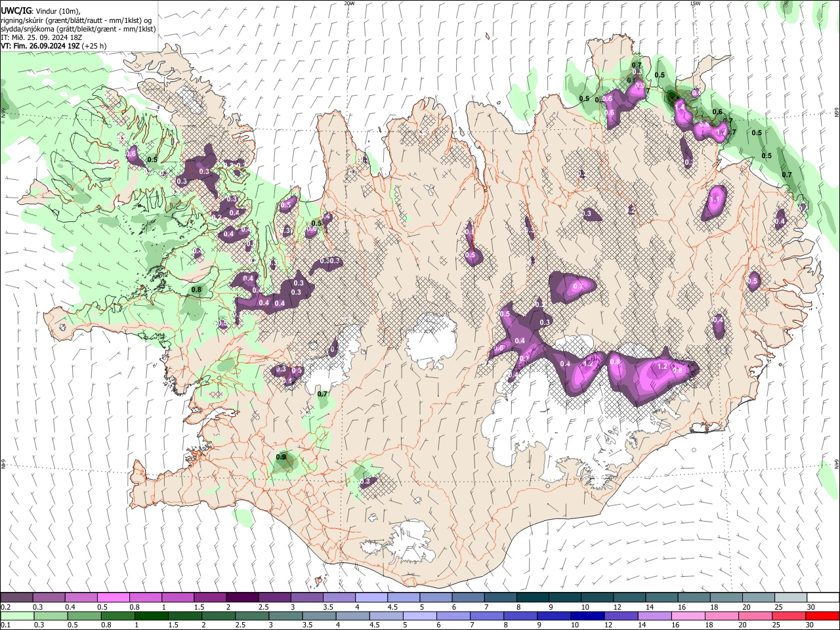Click the '15W' longitude label at top
This screenshot has width=840, height=630.
[x=695, y=3]
